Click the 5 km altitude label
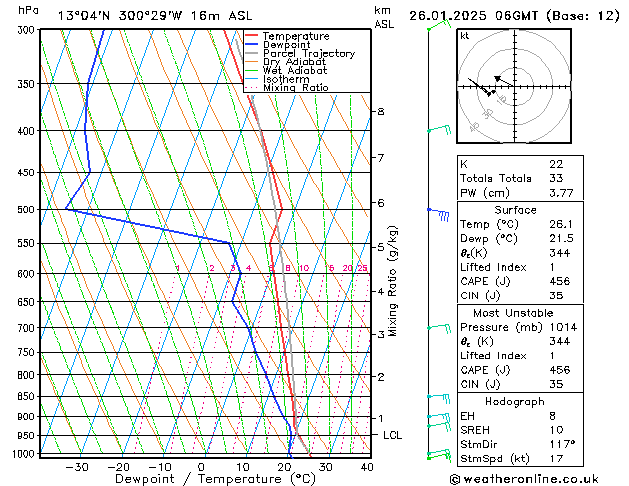 point(381,247)
